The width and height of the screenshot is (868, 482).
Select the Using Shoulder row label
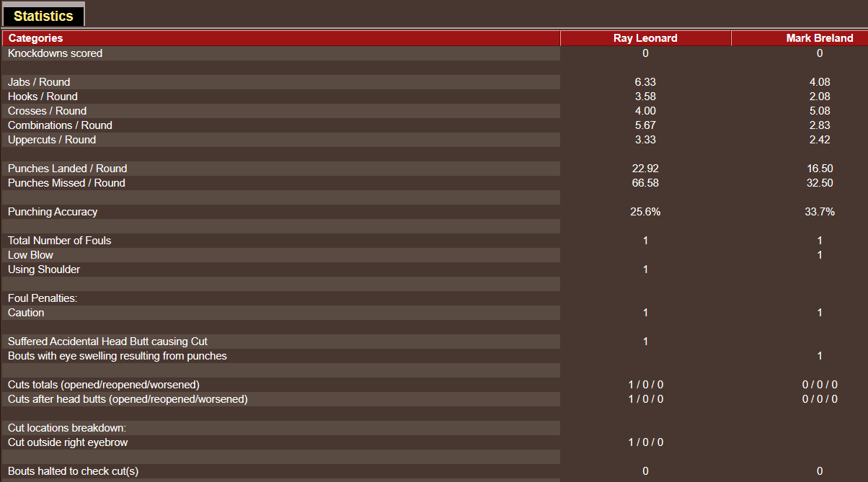pyautogui.click(x=44, y=269)
